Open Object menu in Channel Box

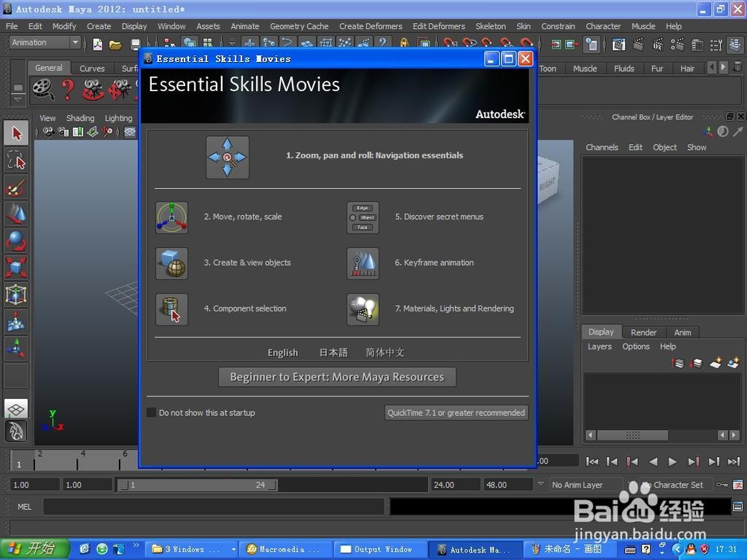click(665, 148)
